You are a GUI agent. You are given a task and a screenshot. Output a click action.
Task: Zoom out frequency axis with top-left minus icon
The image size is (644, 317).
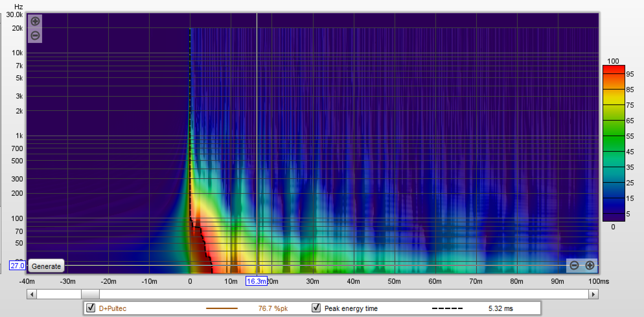pos(35,35)
